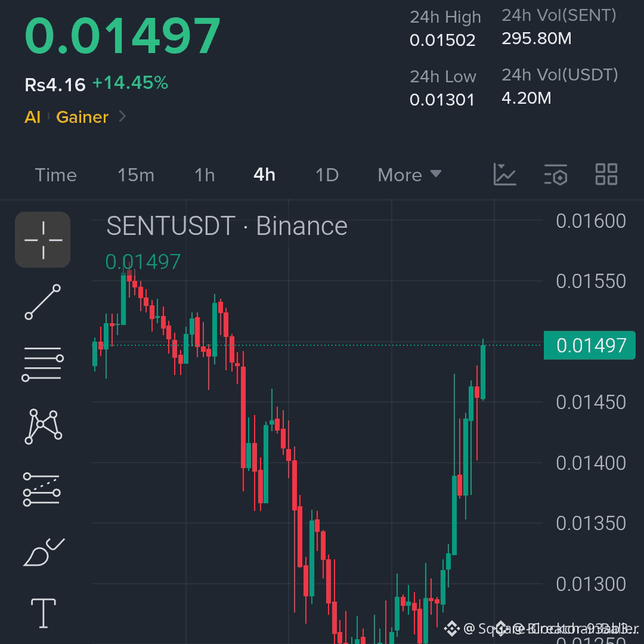Switch to the Time chart tab

tap(56, 175)
